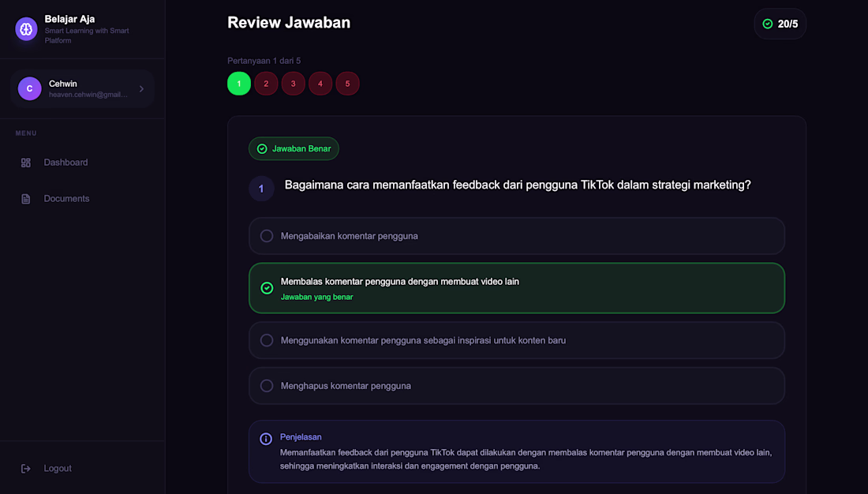Select radio for komentar sebagai inspirasi konten baru

pos(267,340)
